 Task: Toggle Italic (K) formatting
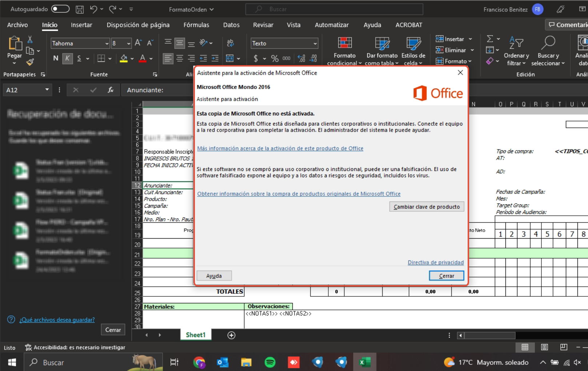tap(67, 58)
